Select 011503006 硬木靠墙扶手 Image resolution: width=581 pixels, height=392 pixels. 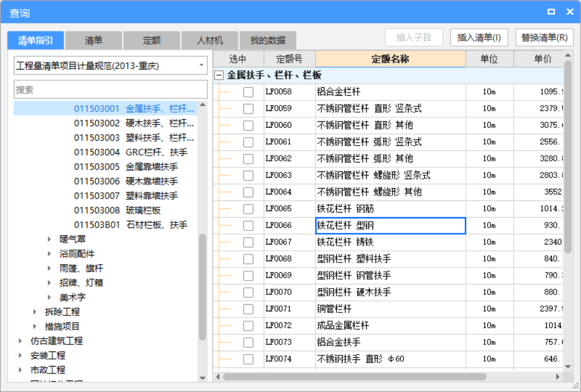tap(125, 181)
